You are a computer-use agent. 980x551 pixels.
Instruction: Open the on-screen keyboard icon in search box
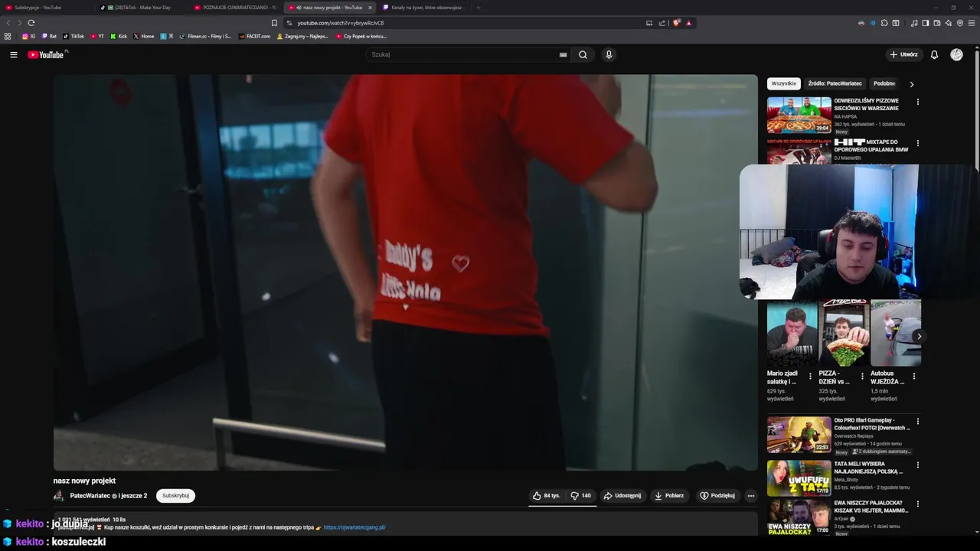pyautogui.click(x=563, y=55)
